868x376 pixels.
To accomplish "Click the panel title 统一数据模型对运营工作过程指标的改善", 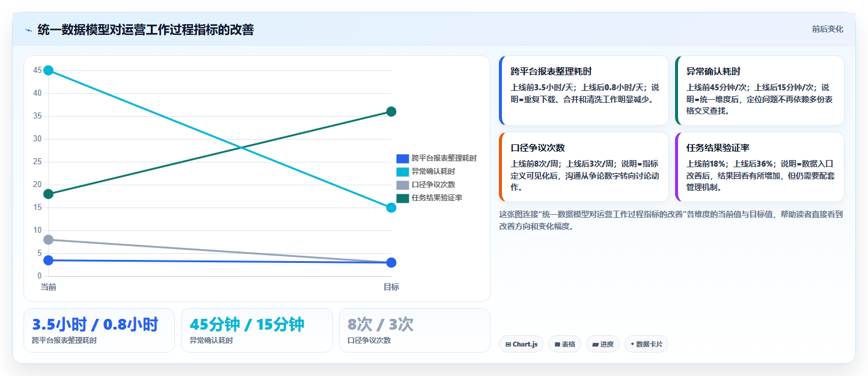I will coord(145,29).
